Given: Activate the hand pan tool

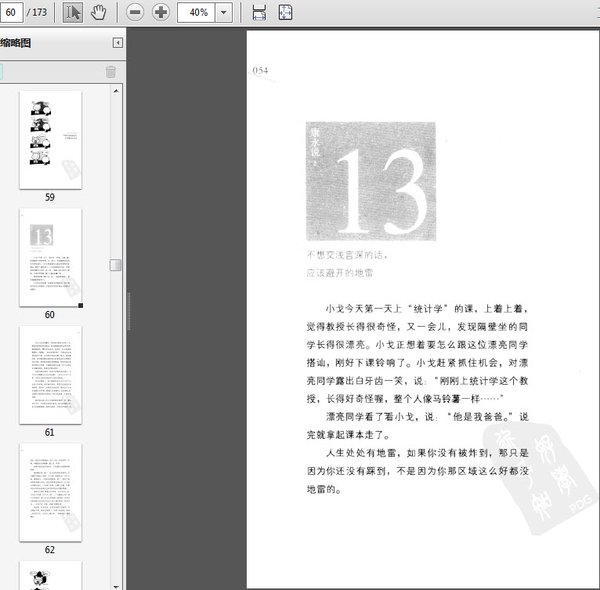Looking at the screenshot, I should (98, 12).
